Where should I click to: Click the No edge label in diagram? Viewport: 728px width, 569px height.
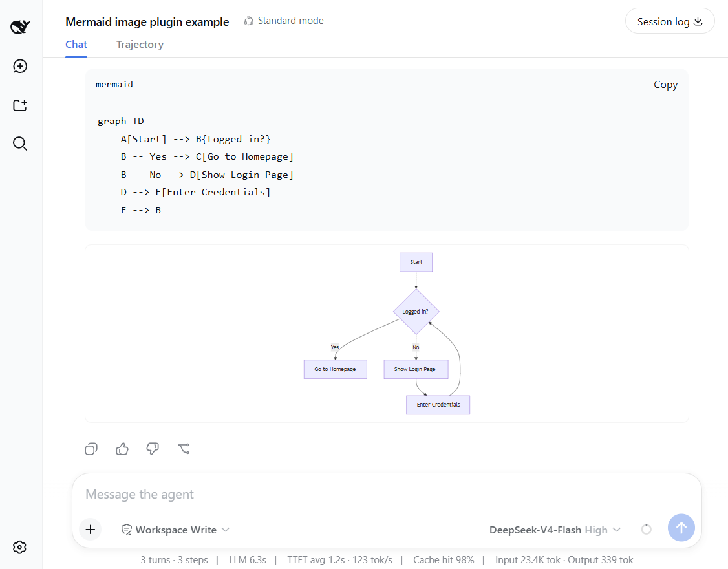416,347
